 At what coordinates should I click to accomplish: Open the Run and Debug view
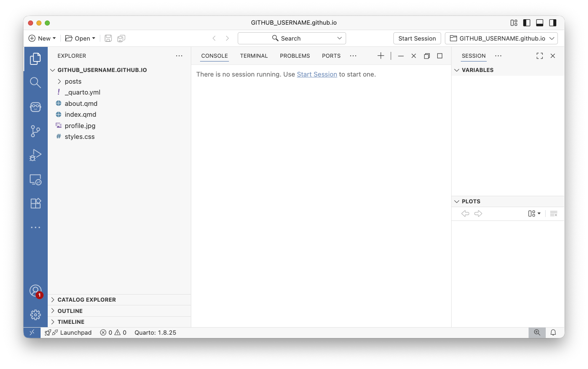point(36,155)
